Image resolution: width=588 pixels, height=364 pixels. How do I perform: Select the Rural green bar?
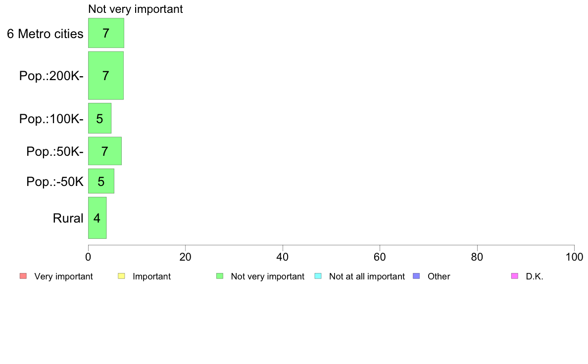pos(98,218)
